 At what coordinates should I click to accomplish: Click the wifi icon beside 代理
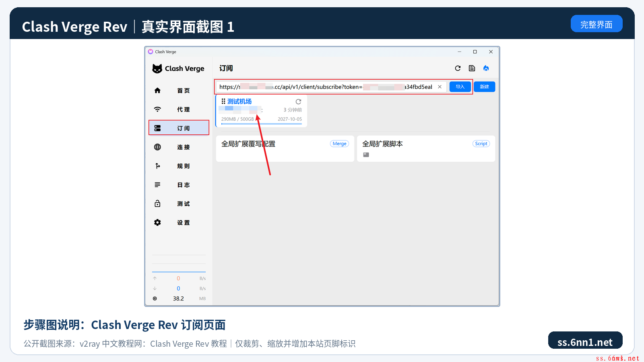(x=157, y=109)
